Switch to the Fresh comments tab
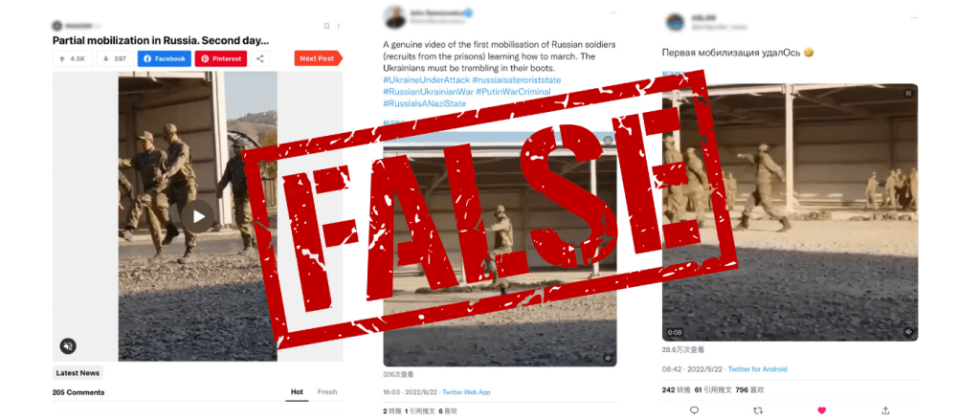Image resolution: width=980 pixels, height=420 pixels. point(327,392)
